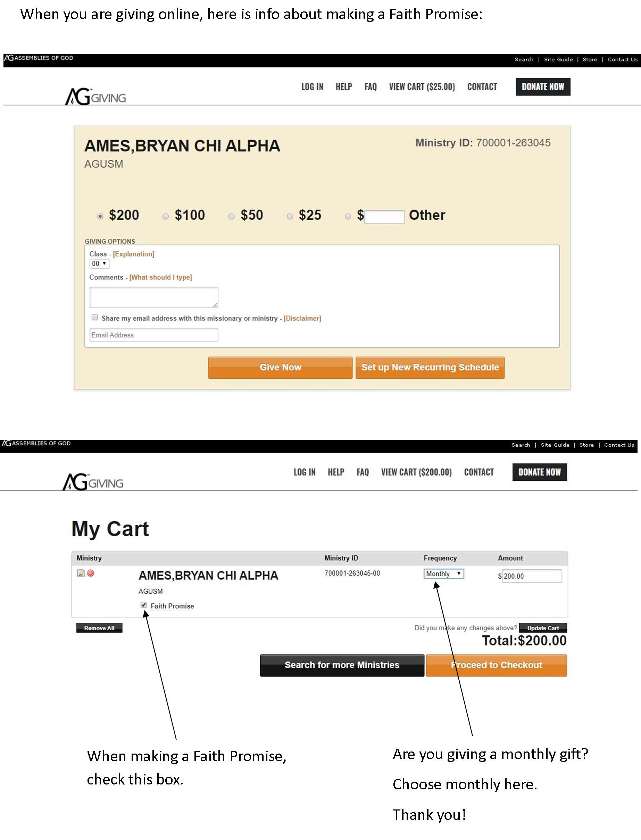This screenshot has width=641, height=840.
Task: Click Proceed to Checkout button
Action: point(497,665)
